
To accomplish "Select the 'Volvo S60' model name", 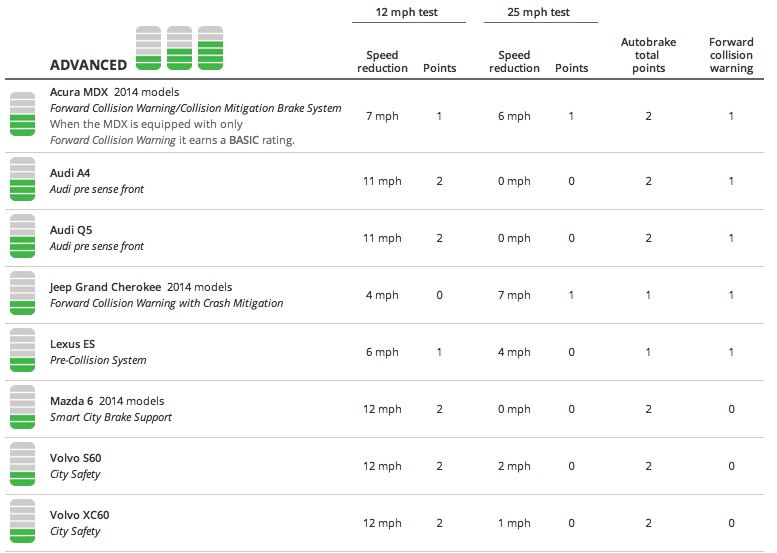I will pyautogui.click(x=75, y=458).
